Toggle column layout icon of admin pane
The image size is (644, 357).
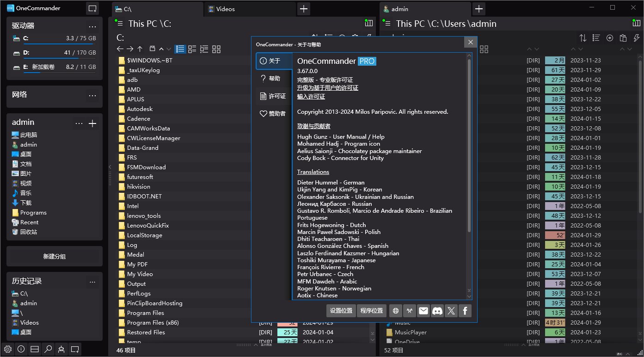(636, 24)
